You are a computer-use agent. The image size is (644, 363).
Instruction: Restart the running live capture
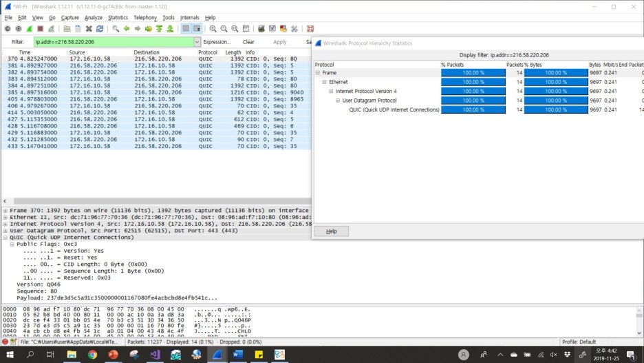coord(52,29)
